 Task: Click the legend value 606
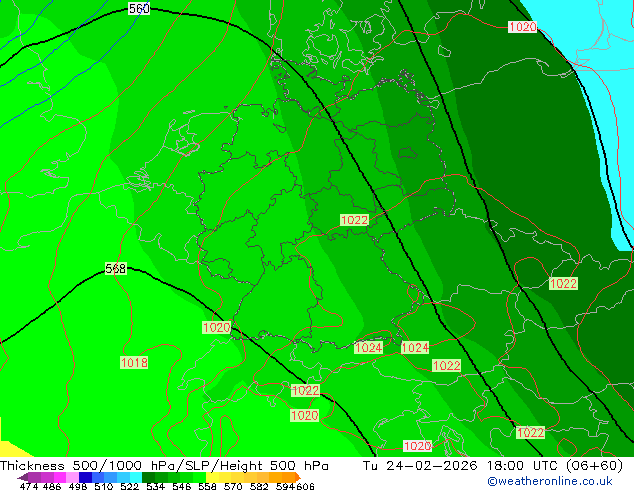[305, 486]
